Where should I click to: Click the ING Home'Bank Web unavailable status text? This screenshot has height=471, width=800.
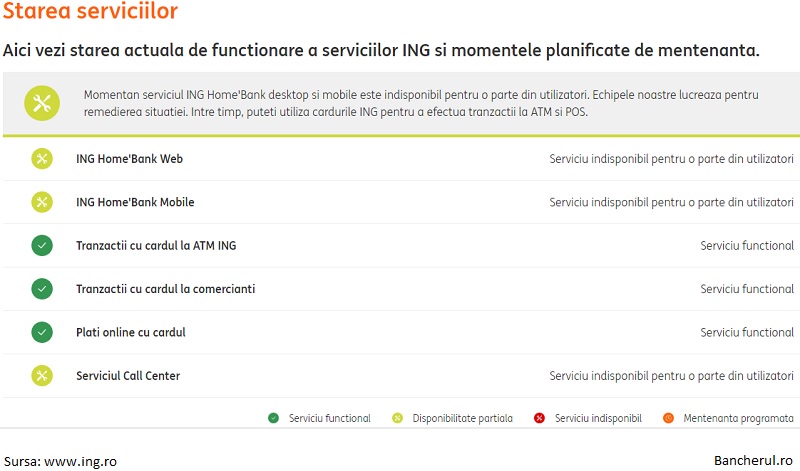click(x=671, y=159)
